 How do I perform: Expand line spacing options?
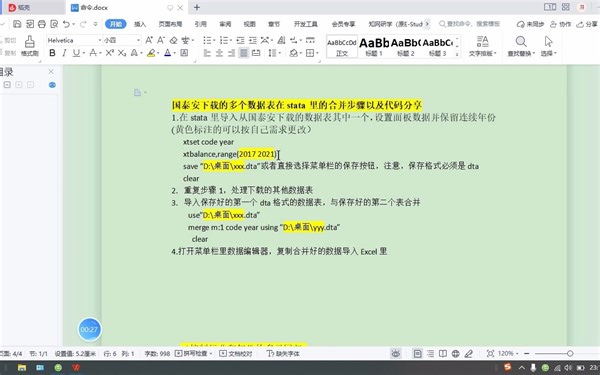point(280,53)
